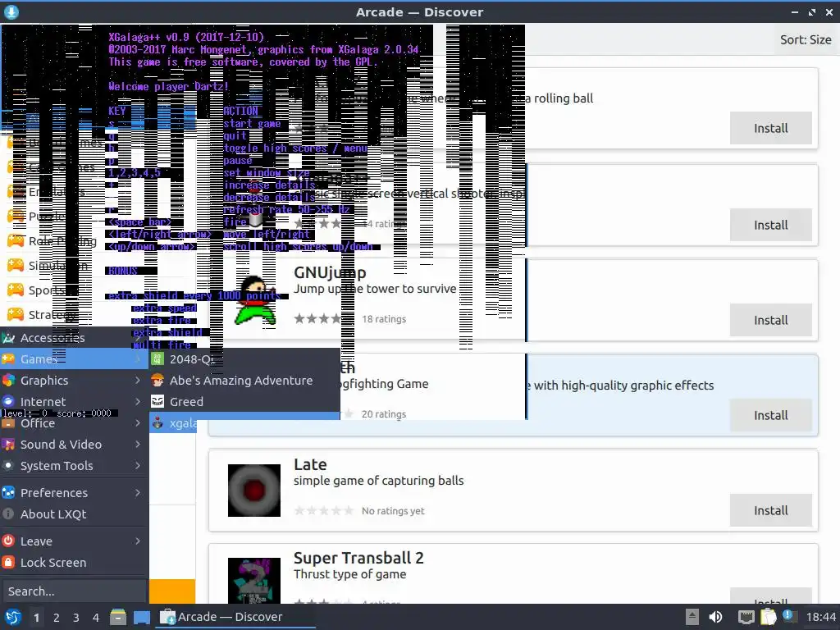This screenshot has width=840, height=630.
Task: Open Super Transball 2 title
Action: 358,558
